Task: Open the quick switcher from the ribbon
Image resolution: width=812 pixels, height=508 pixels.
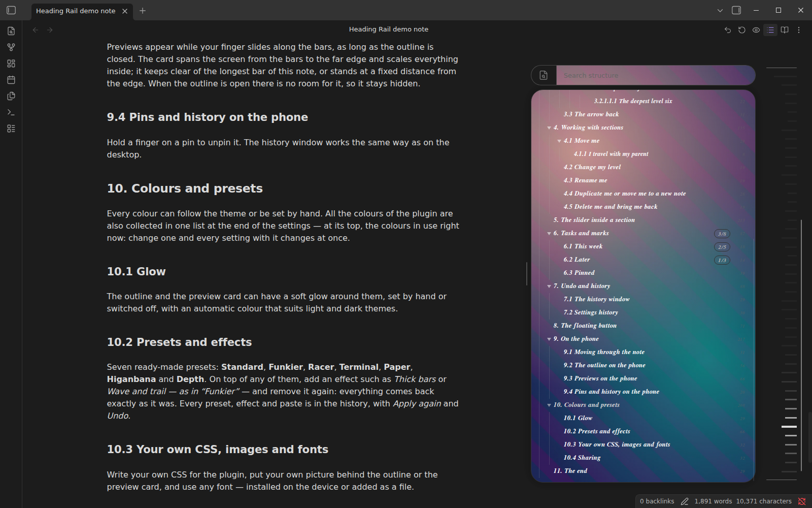Action: [x=11, y=31]
